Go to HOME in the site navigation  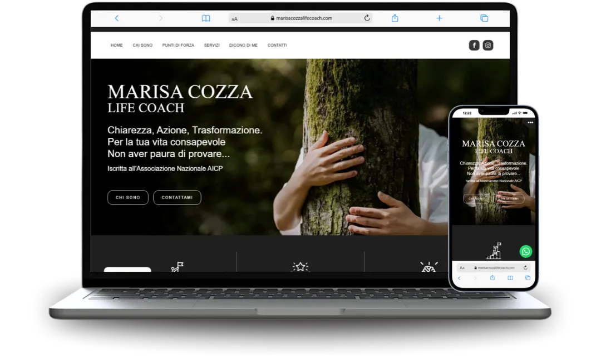pos(116,46)
